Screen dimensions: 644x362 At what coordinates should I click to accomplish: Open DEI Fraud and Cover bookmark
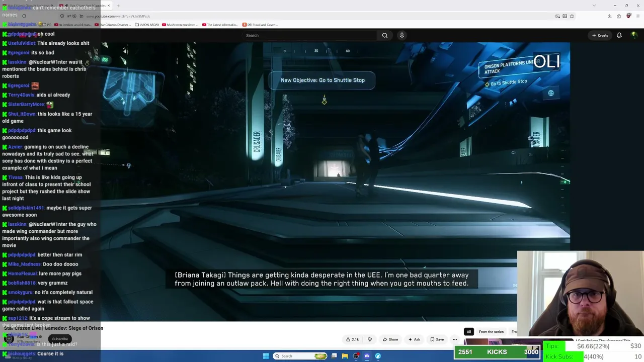click(x=260, y=25)
